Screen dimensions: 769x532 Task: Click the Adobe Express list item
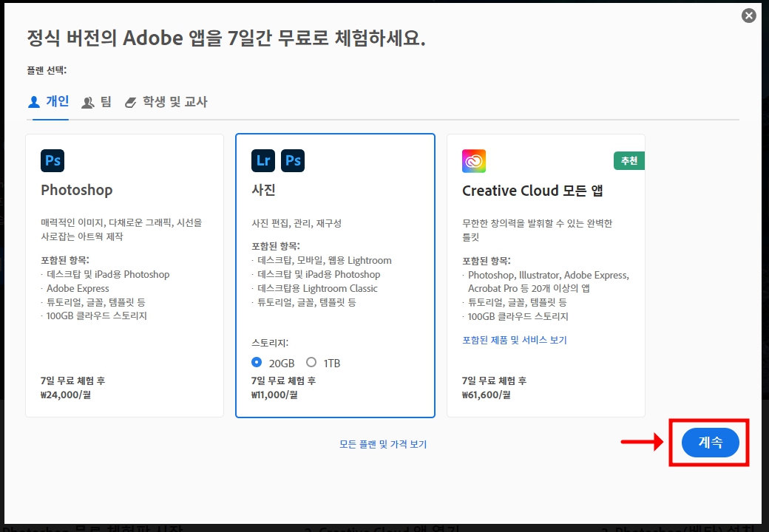pos(78,288)
